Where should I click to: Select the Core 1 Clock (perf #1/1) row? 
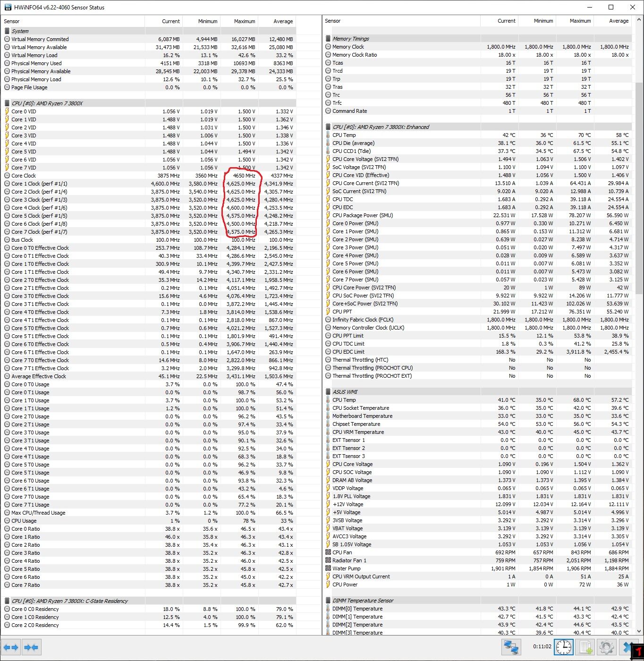(149, 184)
